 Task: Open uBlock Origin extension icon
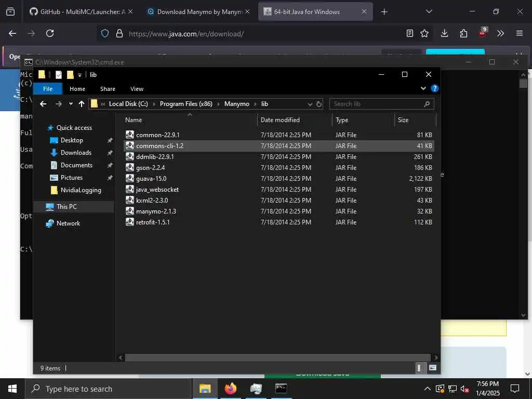click(x=483, y=33)
